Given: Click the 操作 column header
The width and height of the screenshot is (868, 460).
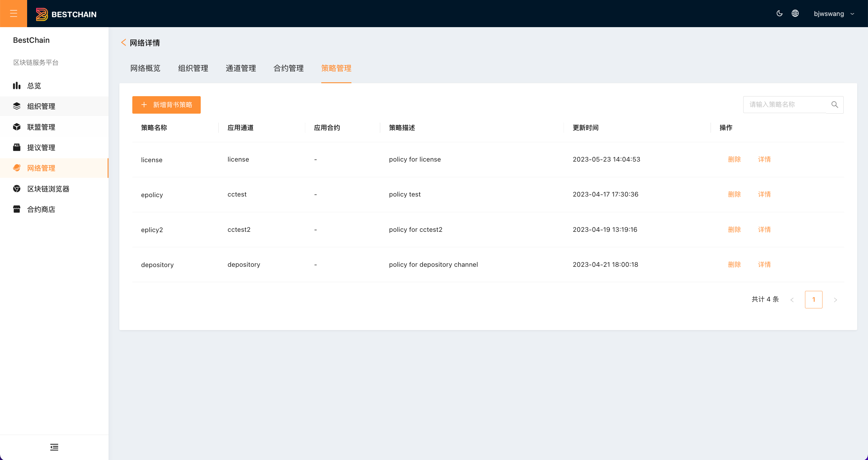Looking at the screenshot, I should tap(726, 128).
